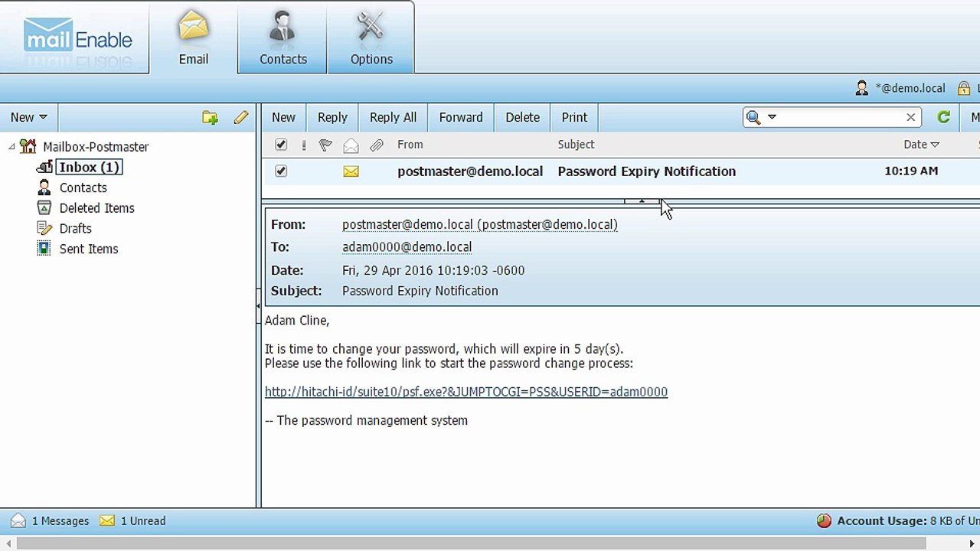Sort by the read status envelope column
This screenshot has height=551, width=980.
click(351, 145)
